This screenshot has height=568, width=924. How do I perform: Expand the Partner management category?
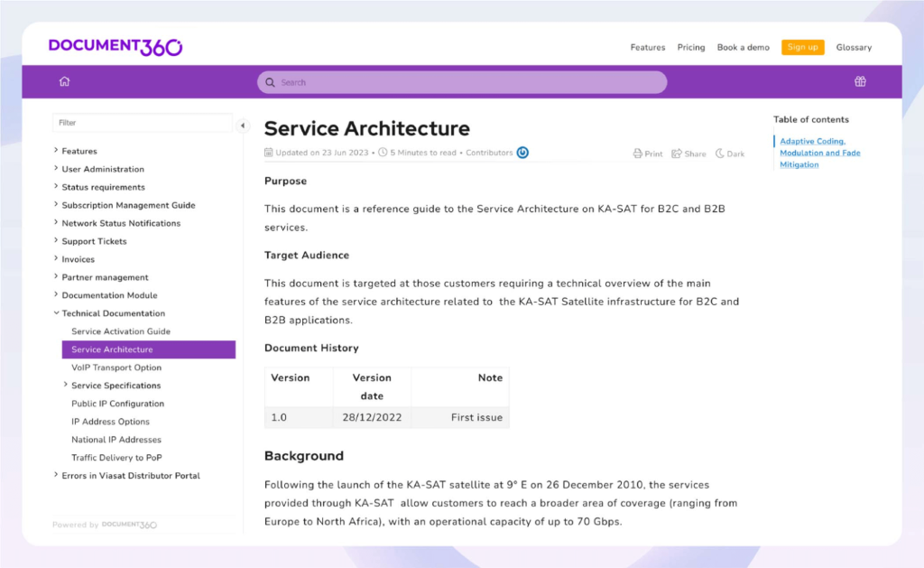point(56,276)
